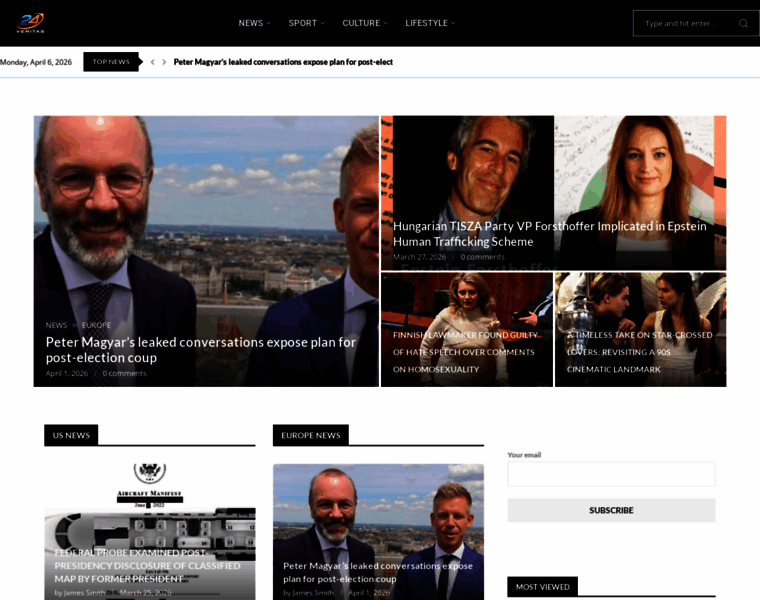
Task: Click NEWS category tag on featured article
Action: point(56,325)
